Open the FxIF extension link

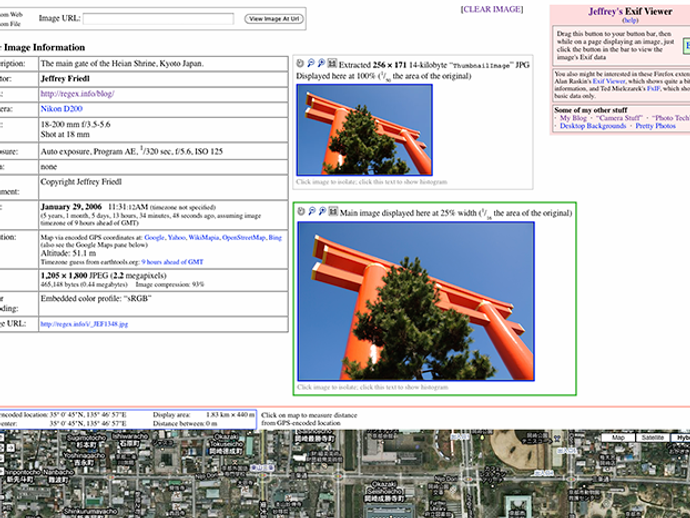653,88
